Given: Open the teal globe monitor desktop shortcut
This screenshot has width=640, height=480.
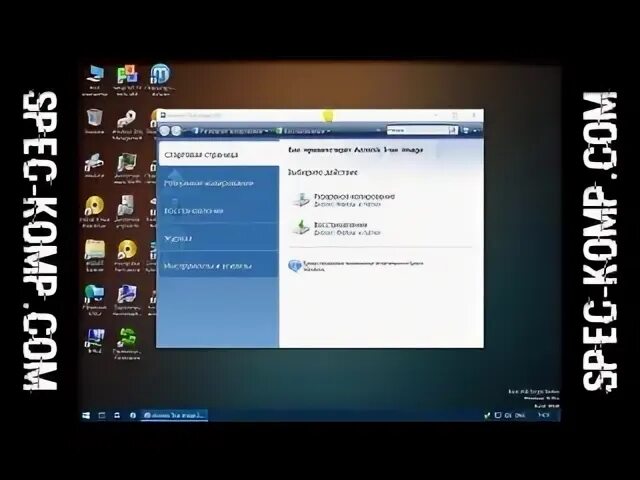Looking at the screenshot, I should click(x=95, y=300).
